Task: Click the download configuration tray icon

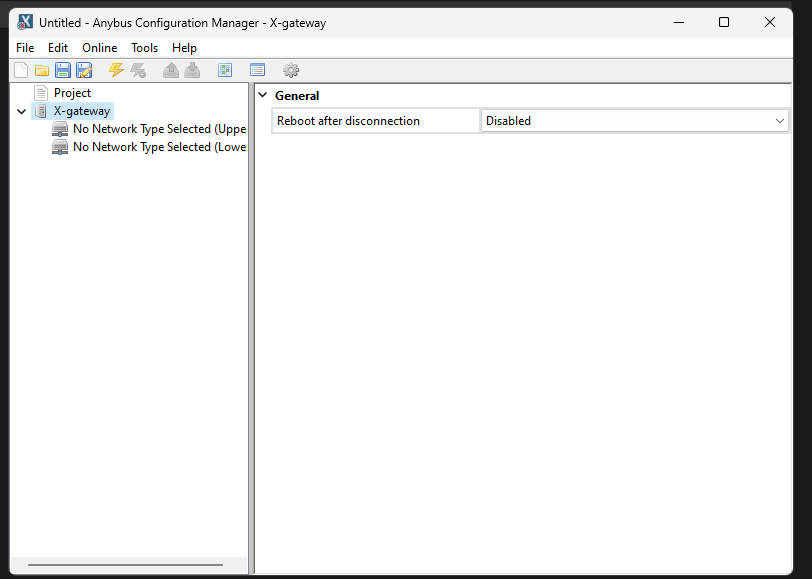Action: coord(192,70)
